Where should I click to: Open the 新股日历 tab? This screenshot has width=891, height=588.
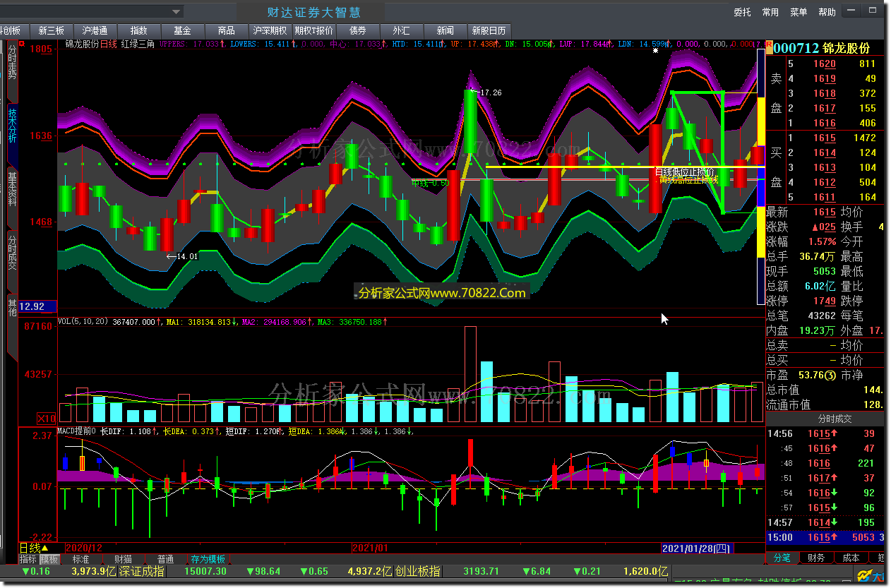[x=489, y=31]
